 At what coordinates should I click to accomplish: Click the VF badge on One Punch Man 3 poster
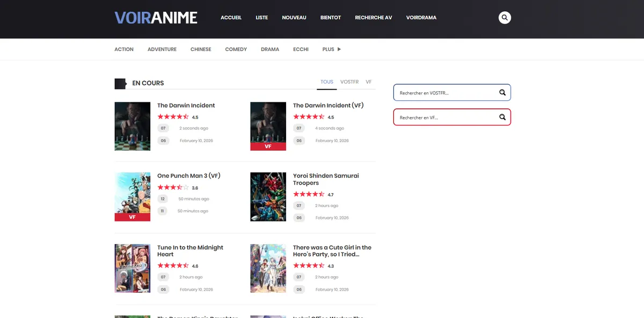point(131,217)
